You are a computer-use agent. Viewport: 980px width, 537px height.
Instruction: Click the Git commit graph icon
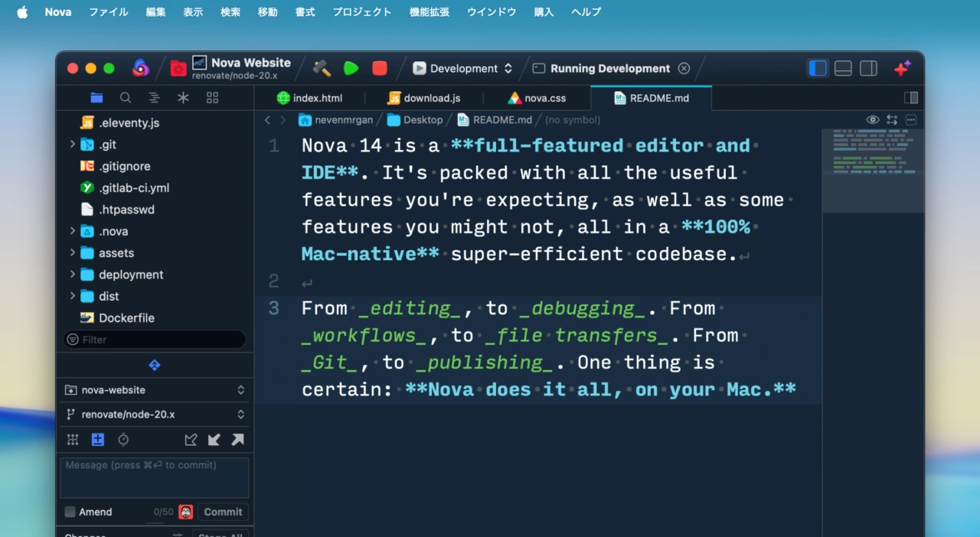click(73, 440)
